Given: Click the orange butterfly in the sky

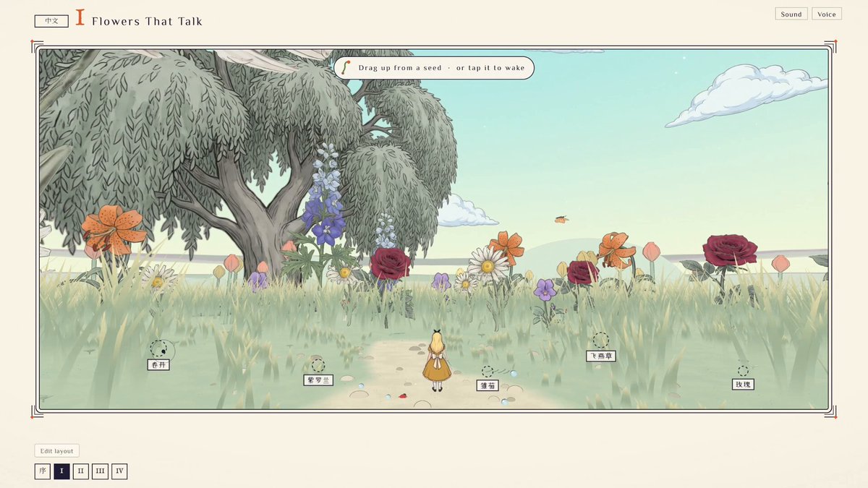Looking at the screenshot, I should [x=561, y=219].
